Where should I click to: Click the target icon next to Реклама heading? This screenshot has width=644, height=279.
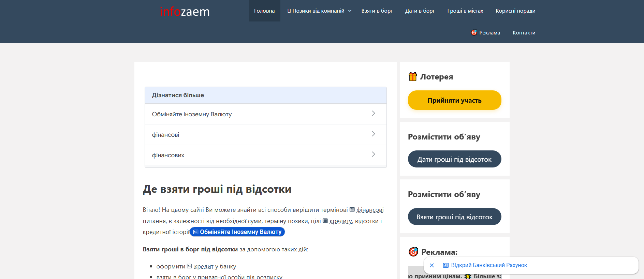[413, 252]
